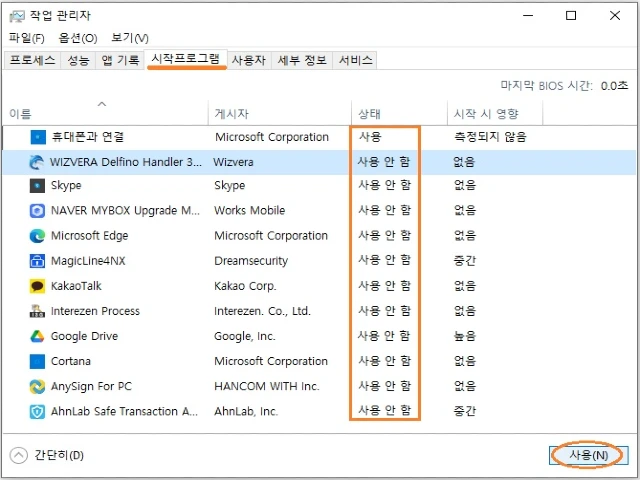Viewport: 640px width, 480px height.
Task: Switch to the 사용자 tab
Action: coord(249,60)
